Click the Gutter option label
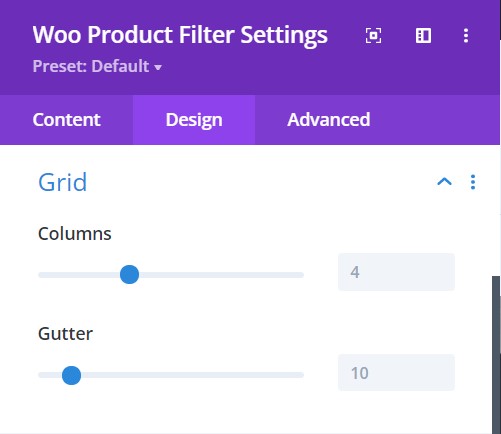501x434 pixels. coord(65,333)
